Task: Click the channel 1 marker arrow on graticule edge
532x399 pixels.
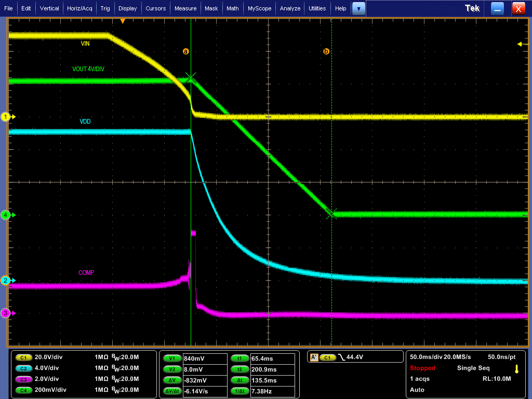Action: coord(6,117)
